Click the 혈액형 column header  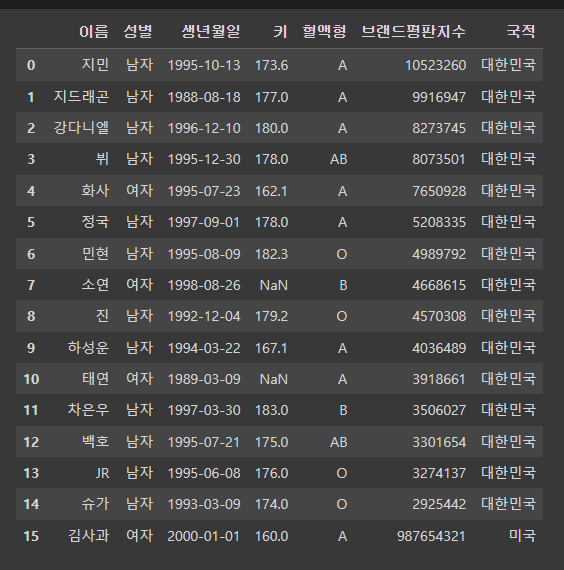[324, 32]
